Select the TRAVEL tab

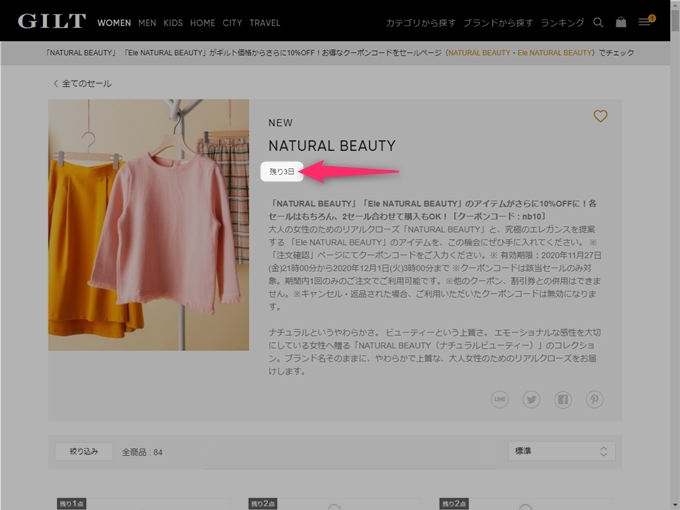(x=265, y=23)
